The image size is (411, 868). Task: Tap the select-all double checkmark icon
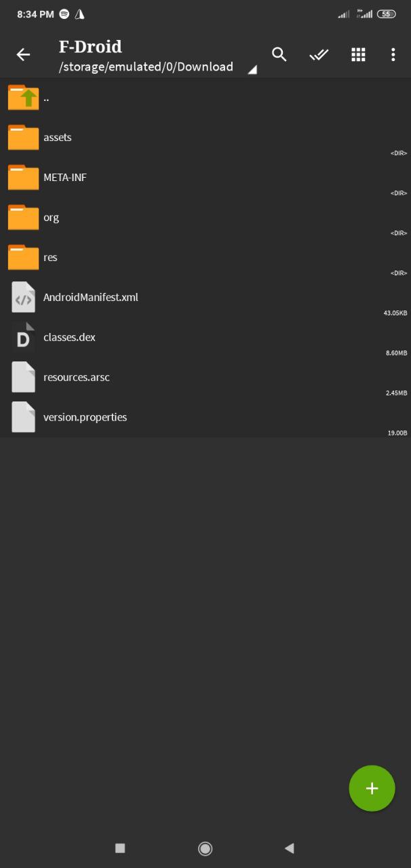pyautogui.click(x=319, y=55)
